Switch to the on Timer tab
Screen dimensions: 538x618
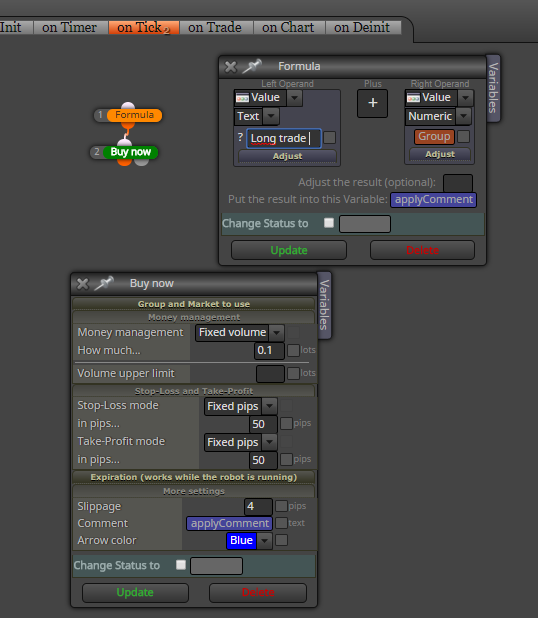[x=70, y=27]
